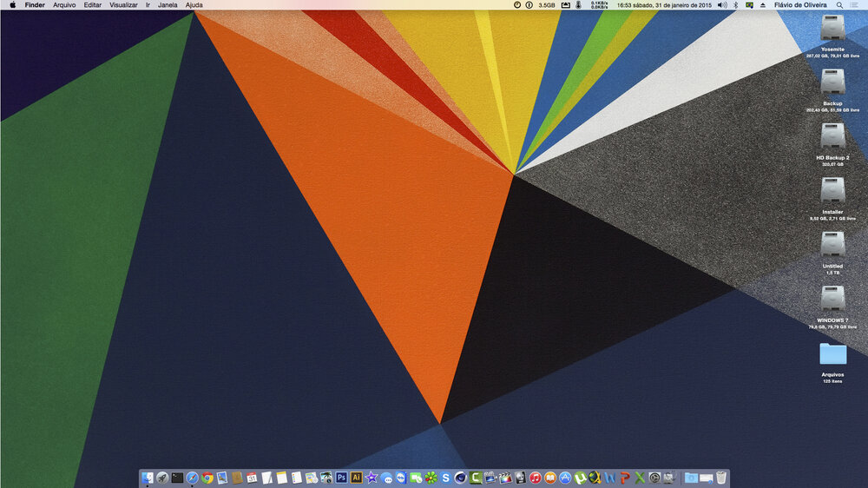Launch Adobe Illustrator from the Dock
This screenshot has height=488, width=868.
click(356, 478)
